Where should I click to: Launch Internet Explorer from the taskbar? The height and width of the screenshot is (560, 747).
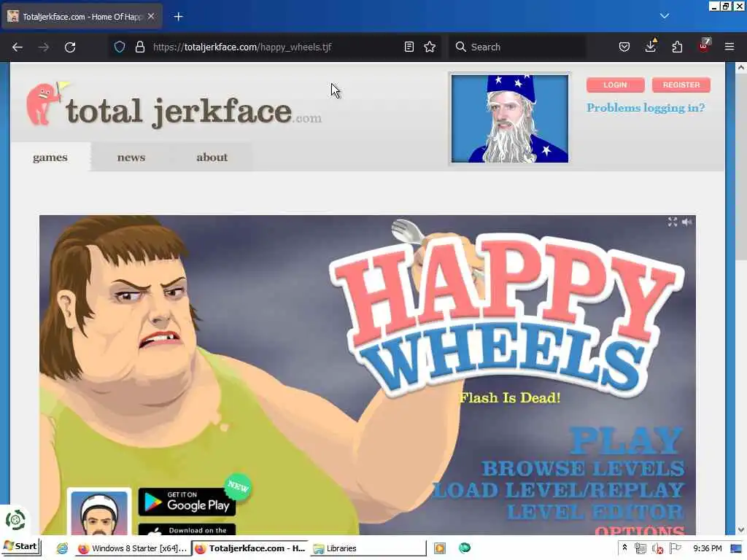pyautogui.click(x=62, y=548)
